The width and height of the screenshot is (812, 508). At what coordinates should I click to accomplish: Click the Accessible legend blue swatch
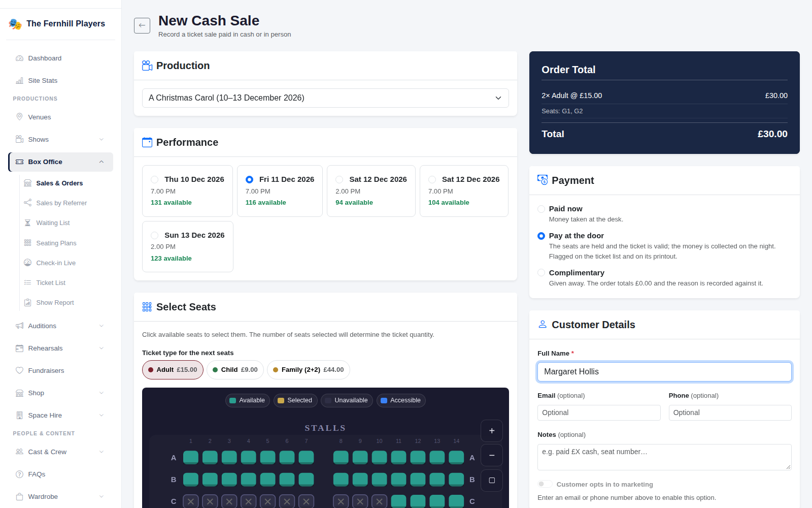coord(384,400)
